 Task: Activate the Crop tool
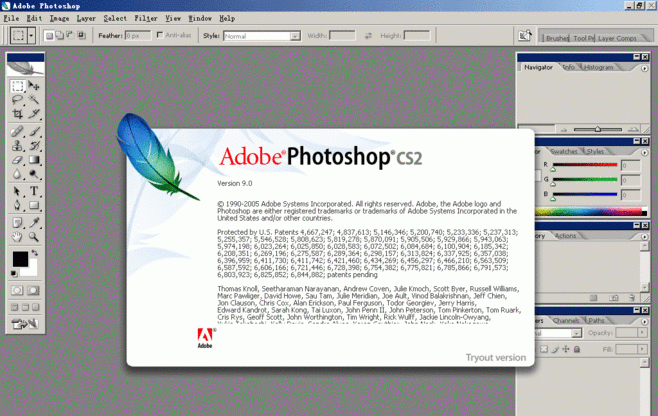click(17, 114)
